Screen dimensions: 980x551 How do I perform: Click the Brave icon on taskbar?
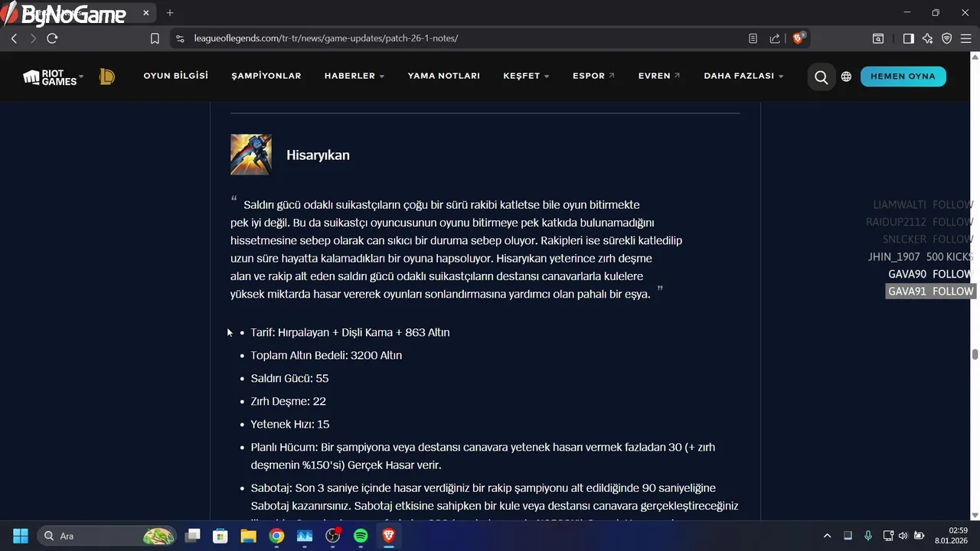click(x=389, y=536)
